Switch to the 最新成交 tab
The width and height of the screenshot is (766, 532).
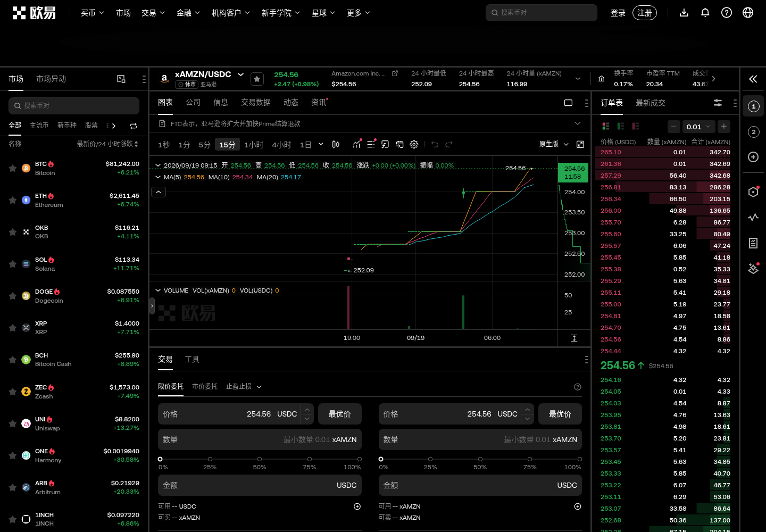[651, 103]
